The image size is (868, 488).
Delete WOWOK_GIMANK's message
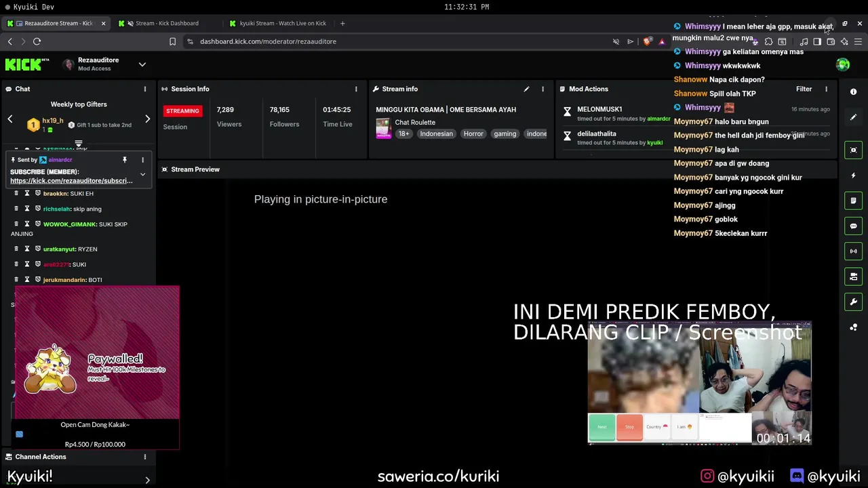(16, 224)
